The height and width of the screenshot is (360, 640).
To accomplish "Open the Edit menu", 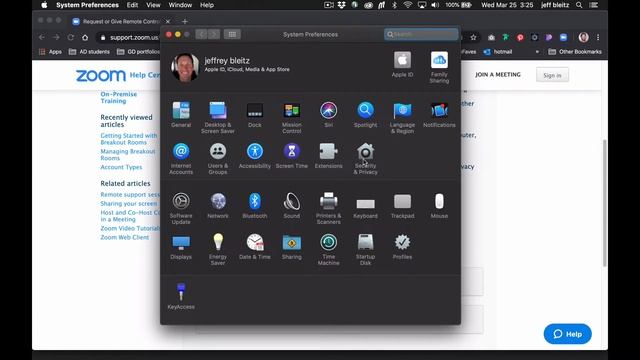I will pyautogui.click(x=132, y=5).
